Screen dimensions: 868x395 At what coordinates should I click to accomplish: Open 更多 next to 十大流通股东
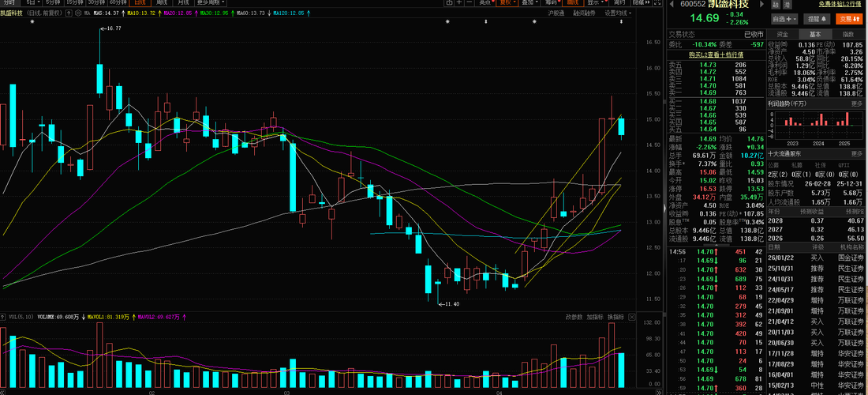857,153
